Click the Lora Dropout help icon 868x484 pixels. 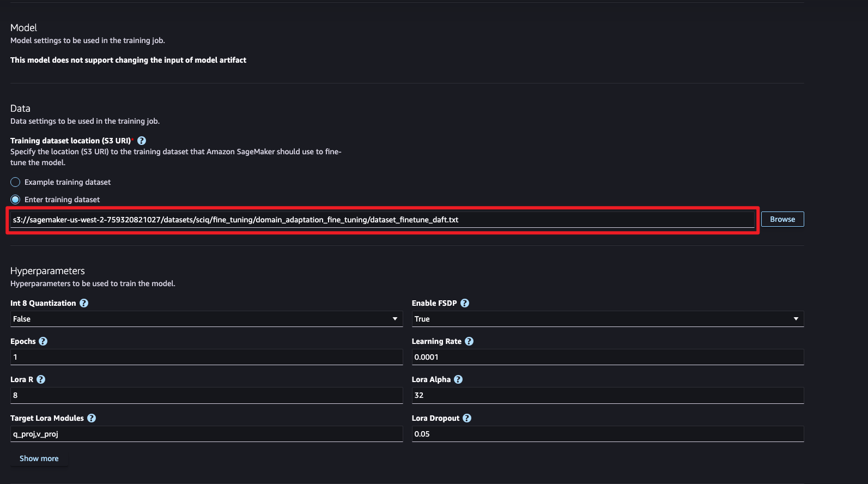(467, 418)
